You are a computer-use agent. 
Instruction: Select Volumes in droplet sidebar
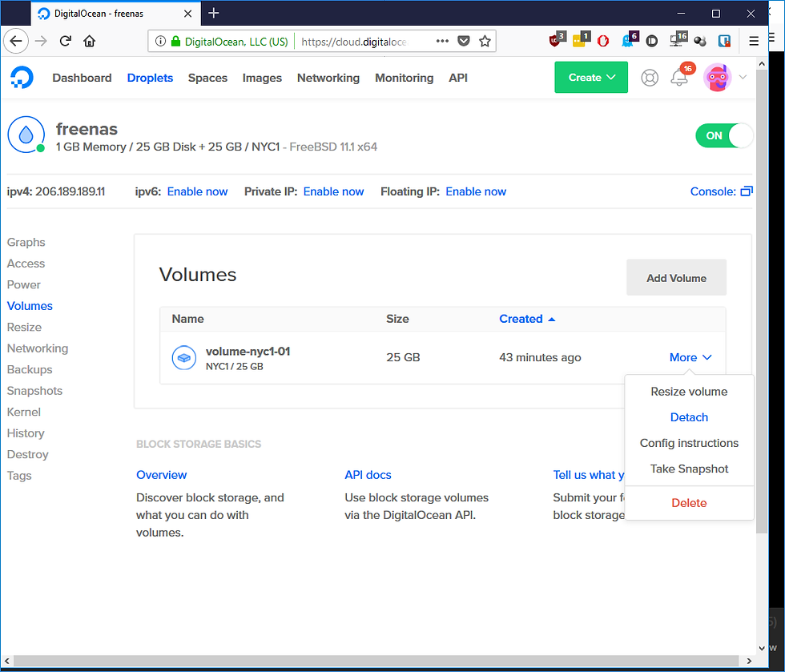30,306
